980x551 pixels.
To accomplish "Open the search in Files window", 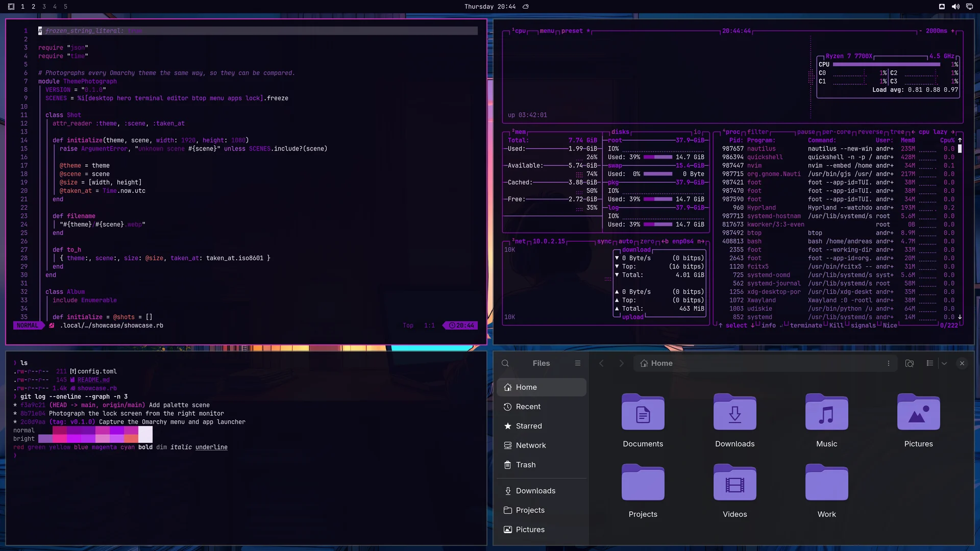I will [x=505, y=363].
